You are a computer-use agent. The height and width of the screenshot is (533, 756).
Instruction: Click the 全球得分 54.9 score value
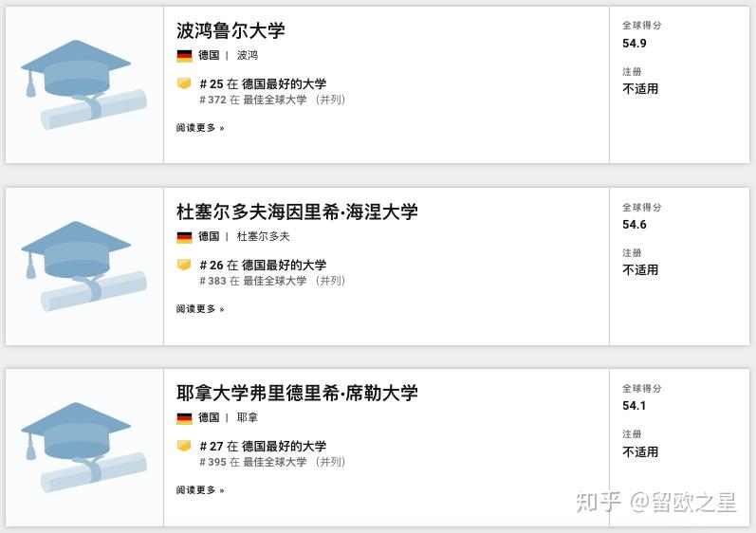tap(635, 44)
